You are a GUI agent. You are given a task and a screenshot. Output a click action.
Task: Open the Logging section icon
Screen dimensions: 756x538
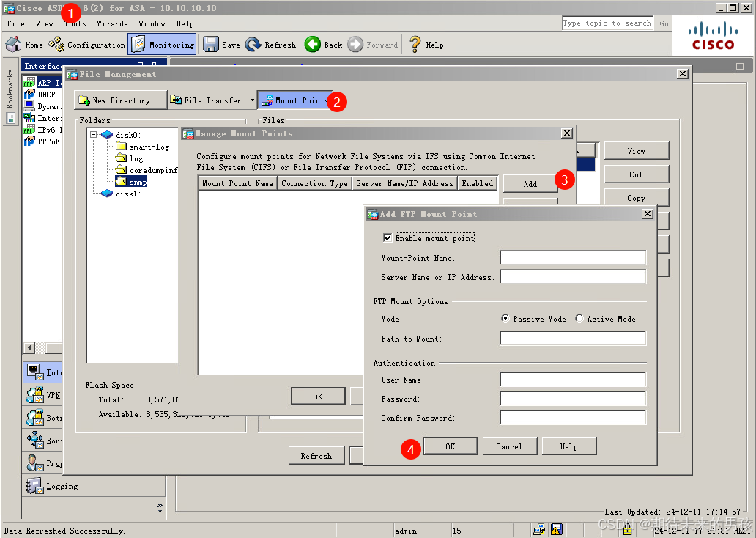35,485
